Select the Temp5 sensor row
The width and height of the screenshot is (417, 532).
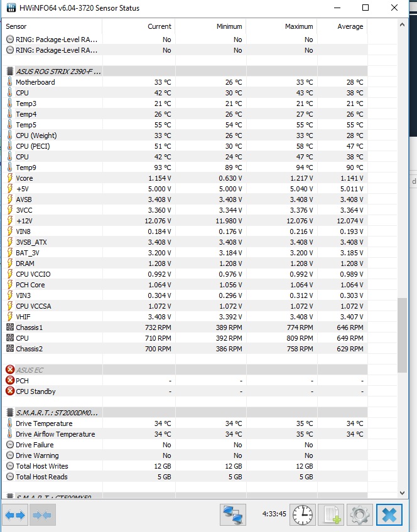(185, 124)
